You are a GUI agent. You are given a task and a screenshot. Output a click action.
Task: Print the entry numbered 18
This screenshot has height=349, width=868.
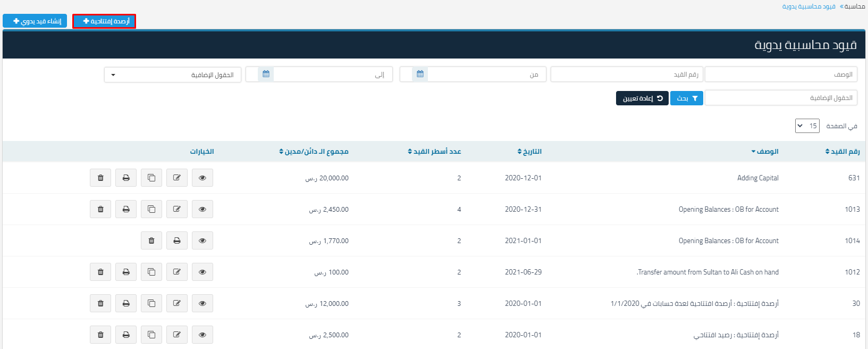[x=126, y=335]
